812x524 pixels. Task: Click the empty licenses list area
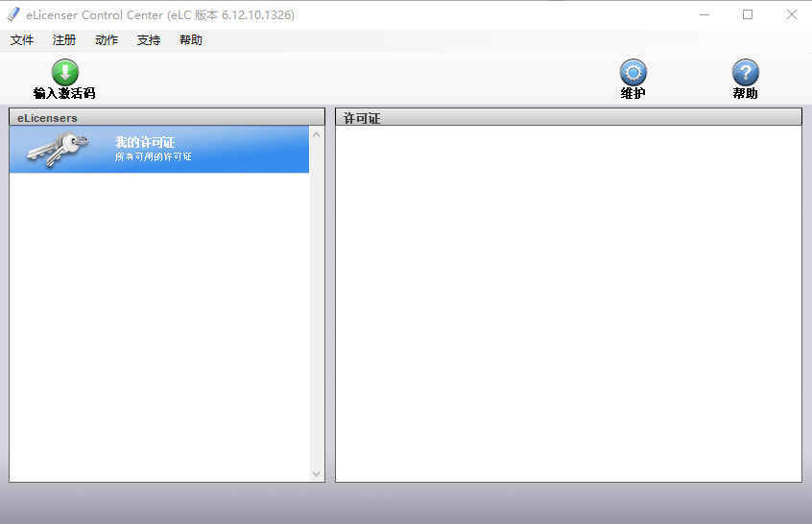568,303
